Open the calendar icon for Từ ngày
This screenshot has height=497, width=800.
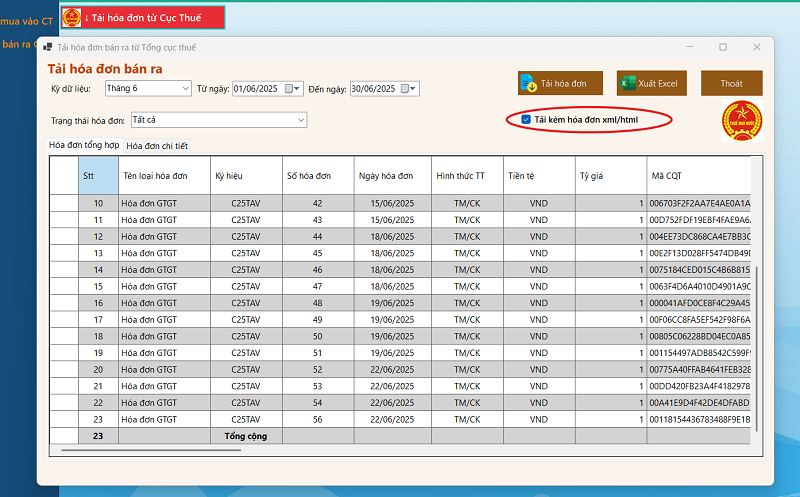289,89
